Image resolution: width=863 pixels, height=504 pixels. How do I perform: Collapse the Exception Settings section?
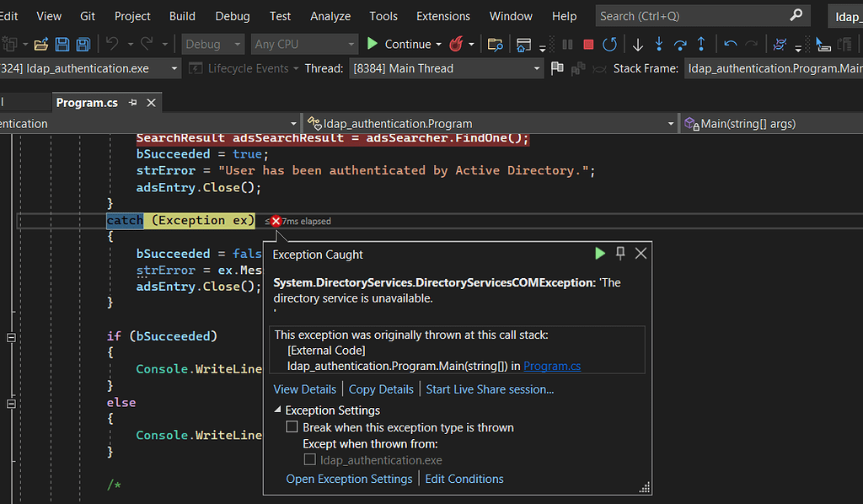coord(277,410)
